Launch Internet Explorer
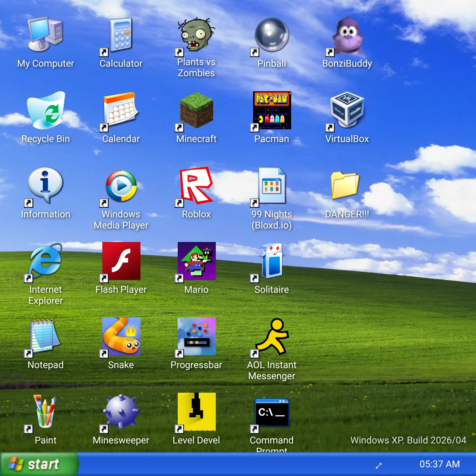This screenshot has width=476, height=476. click(x=45, y=262)
